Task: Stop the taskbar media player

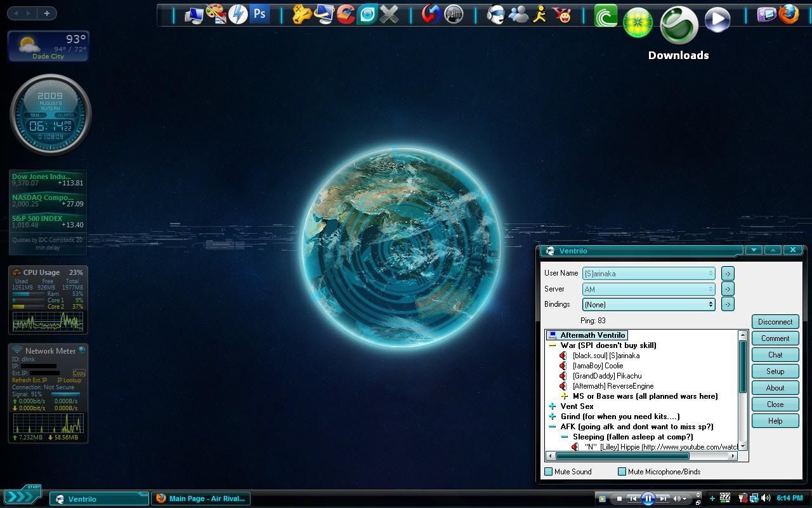Action: tap(620, 498)
